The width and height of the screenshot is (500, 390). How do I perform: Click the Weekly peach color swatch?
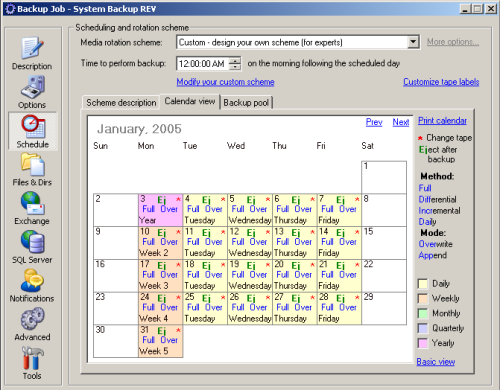(x=423, y=298)
